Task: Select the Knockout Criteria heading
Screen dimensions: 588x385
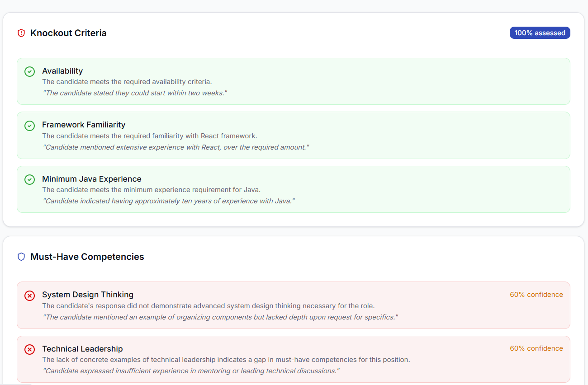Action: 68,33
